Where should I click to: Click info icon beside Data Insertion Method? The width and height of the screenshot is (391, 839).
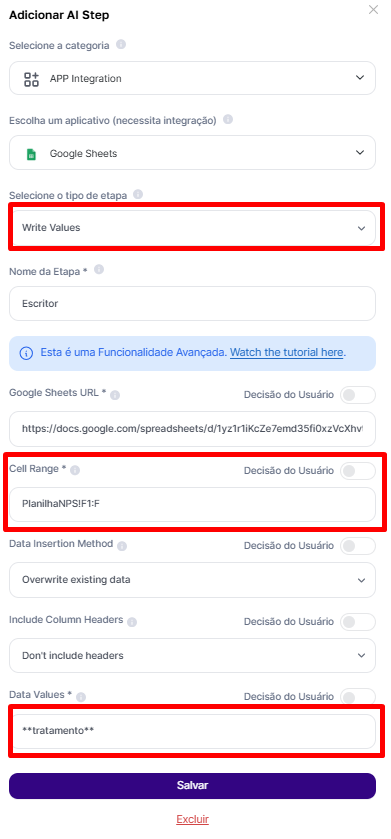tap(122, 546)
